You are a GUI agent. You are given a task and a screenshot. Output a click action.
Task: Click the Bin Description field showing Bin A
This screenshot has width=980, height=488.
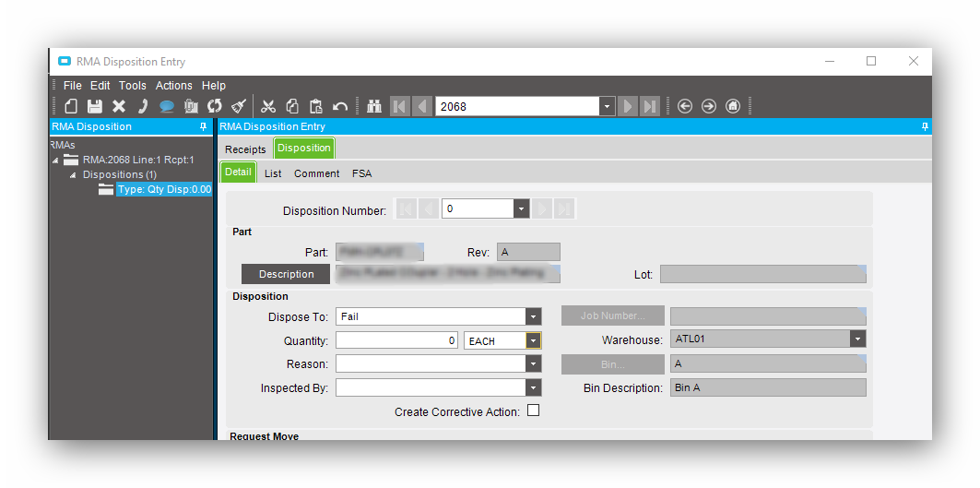pos(768,387)
